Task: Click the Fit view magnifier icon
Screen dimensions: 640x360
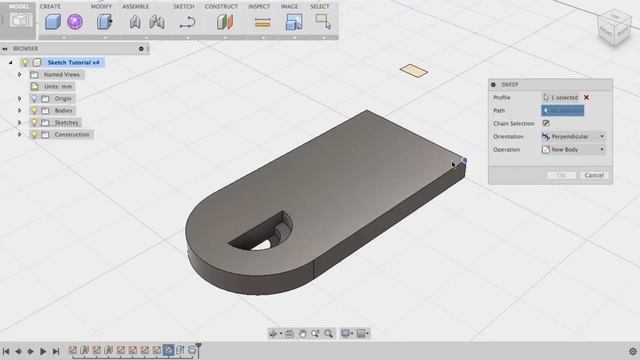Action: (329, 334)
